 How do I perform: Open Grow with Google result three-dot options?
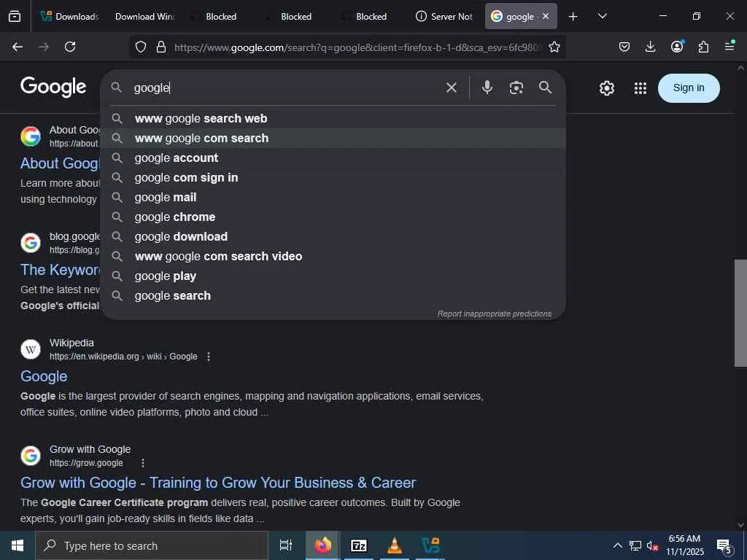142,463
